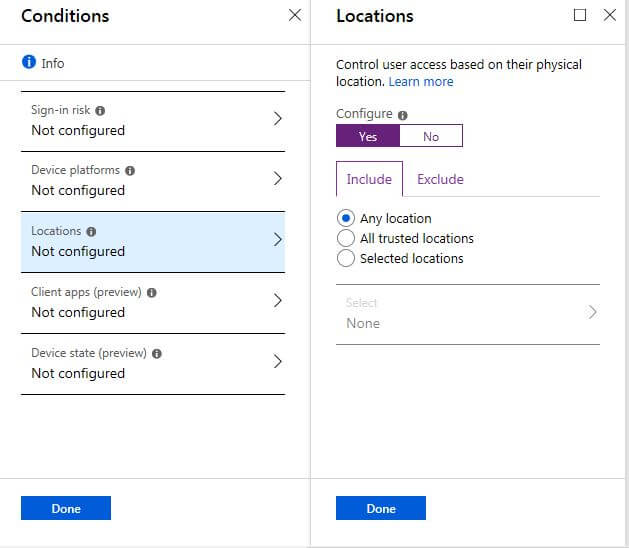Click info icon beside Device platforms

tap(130, 171)
